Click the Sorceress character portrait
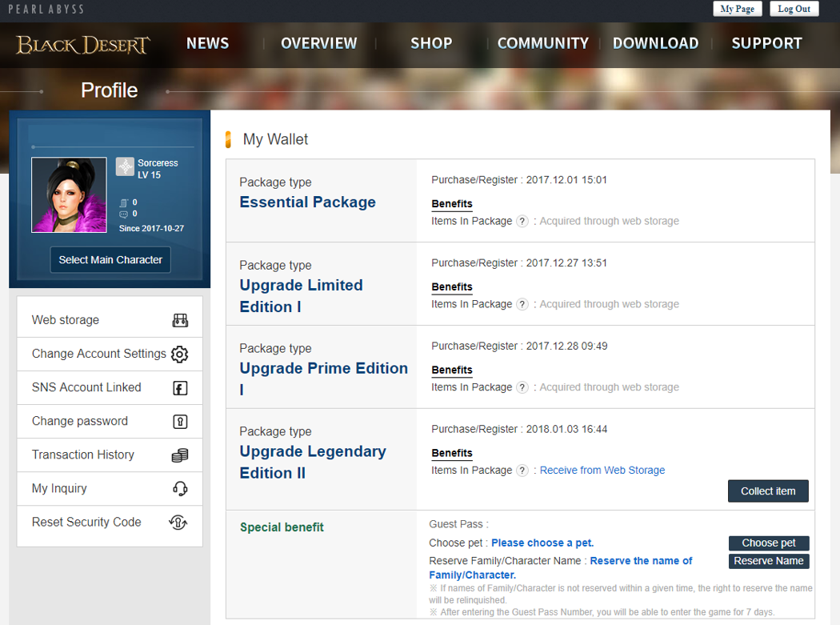This screenshot has height=625, width=840. click(x=69, y=195)
